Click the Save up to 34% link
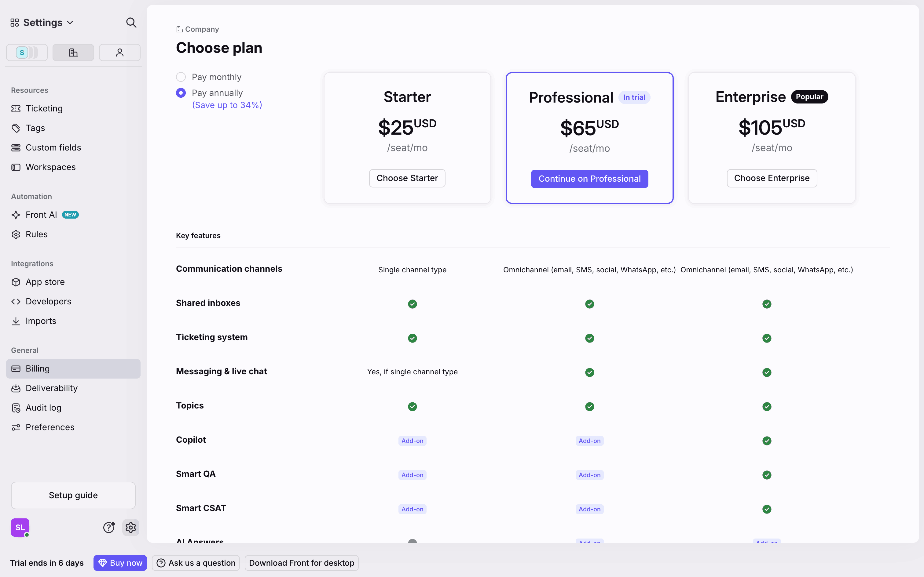924x577 pixels. pos(227,104)
